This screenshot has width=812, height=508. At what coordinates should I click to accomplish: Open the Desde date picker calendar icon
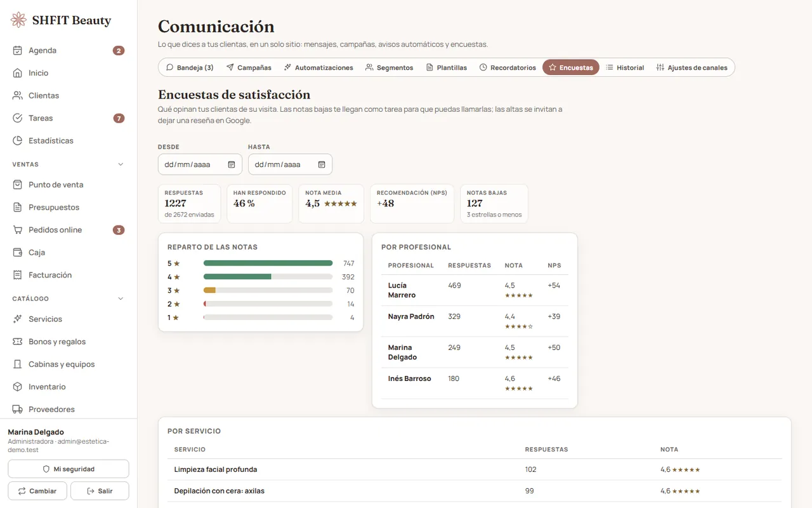(232, 164)
